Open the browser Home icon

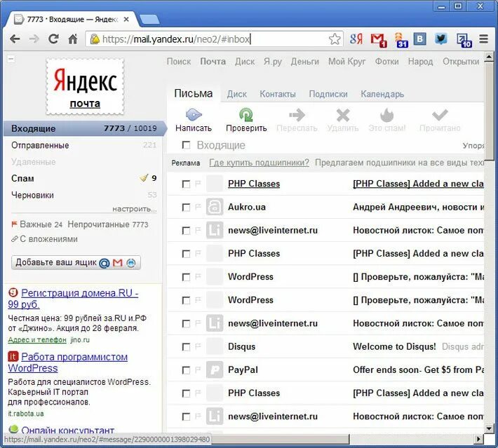73,39
